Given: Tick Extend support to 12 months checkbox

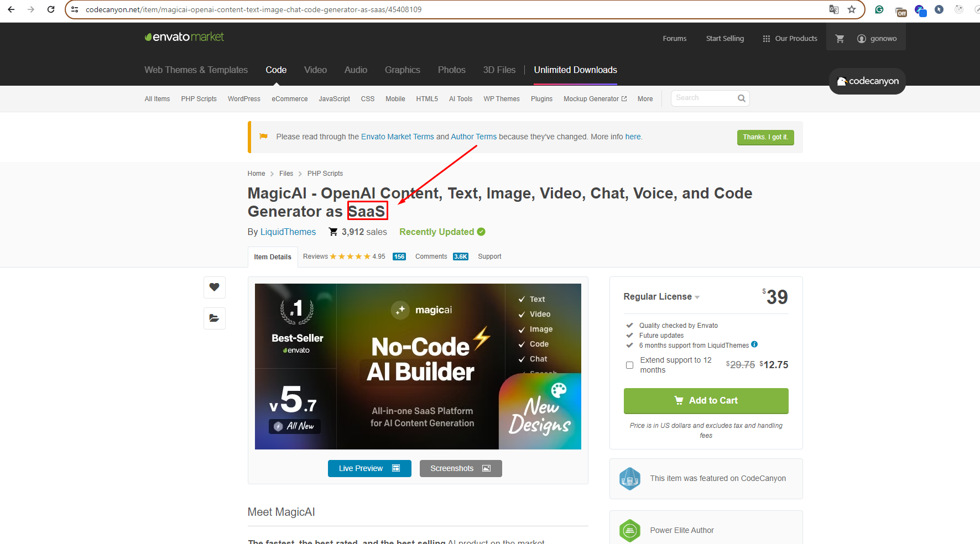Looking at the screenshot, I should pyautogui.click(x=629, y=365).
